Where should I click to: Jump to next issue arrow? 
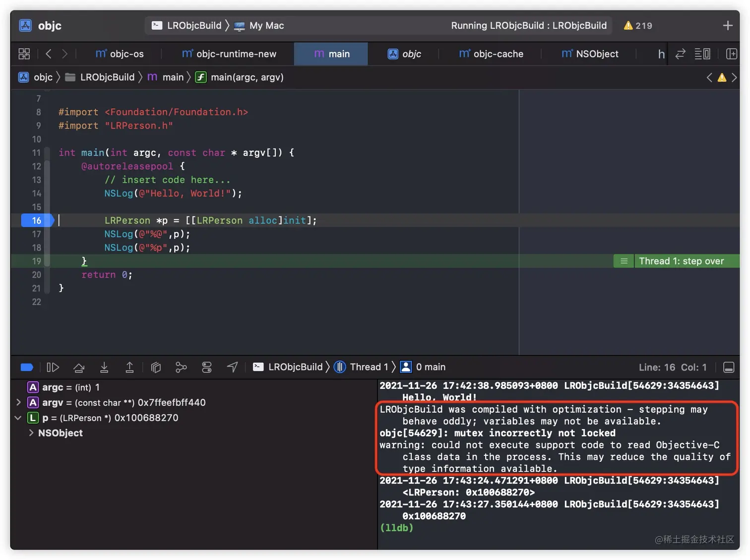[734, 77]
